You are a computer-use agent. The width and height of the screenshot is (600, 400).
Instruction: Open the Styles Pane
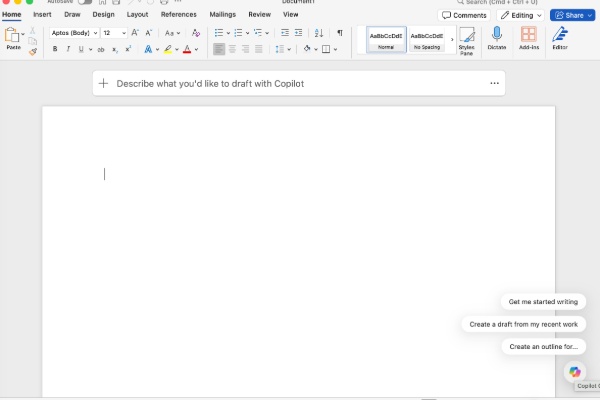pos(466,41)
